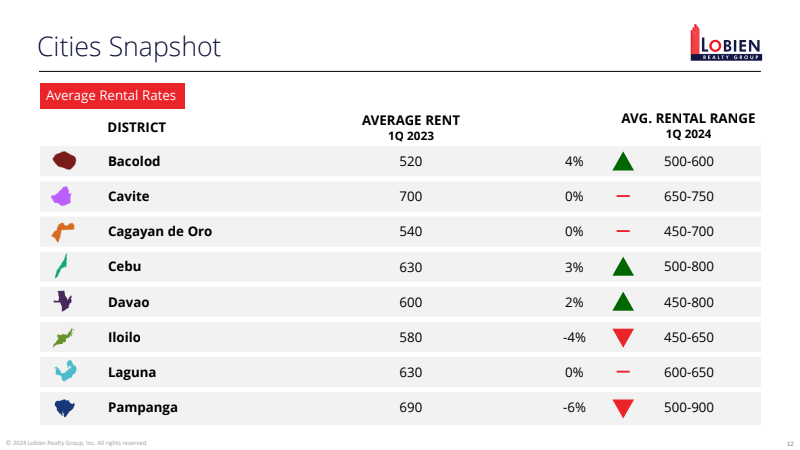Image resolution: width=800 pixels, height=450 pixels.
Task: Click the green up arrow for Cebu
Action: point(623,266)
